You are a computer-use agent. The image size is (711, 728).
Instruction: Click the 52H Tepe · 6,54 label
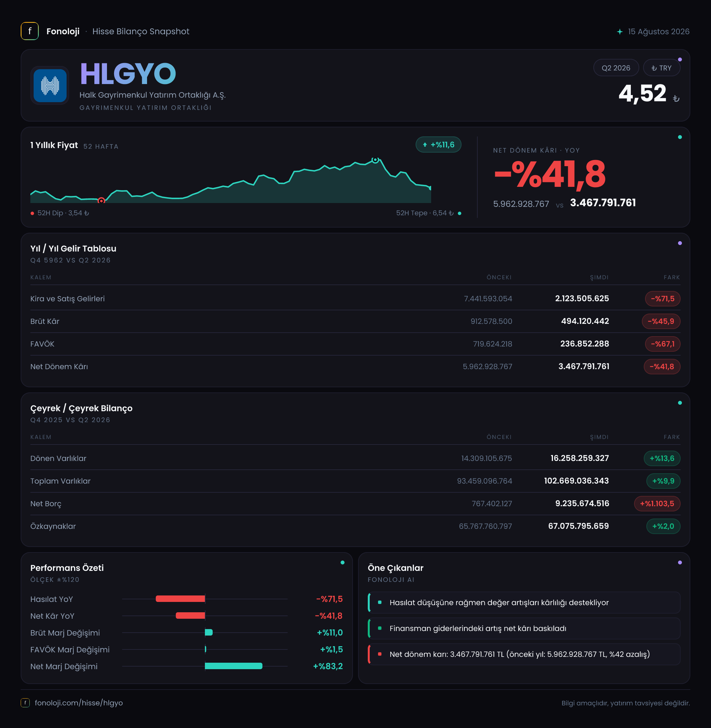point(425,213)
